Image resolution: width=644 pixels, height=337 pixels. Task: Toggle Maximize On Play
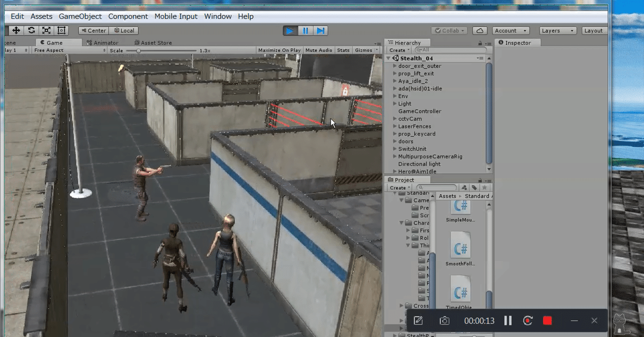coord(279,50)
